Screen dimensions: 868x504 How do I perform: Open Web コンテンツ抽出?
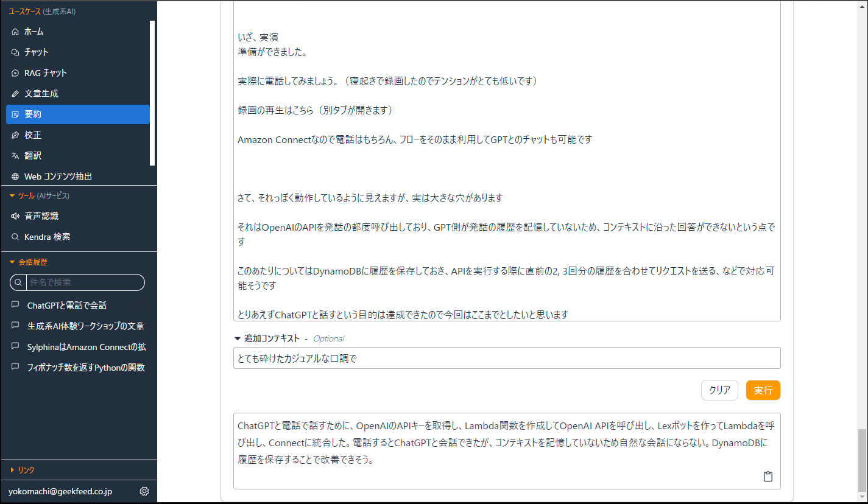click(78, 177)
